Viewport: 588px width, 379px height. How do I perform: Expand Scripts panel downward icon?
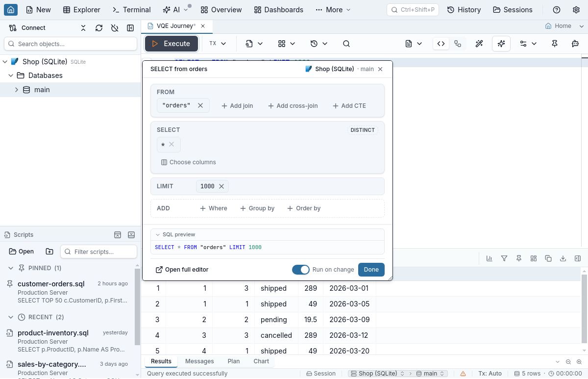pyautogui.click(x=131, y=235)
